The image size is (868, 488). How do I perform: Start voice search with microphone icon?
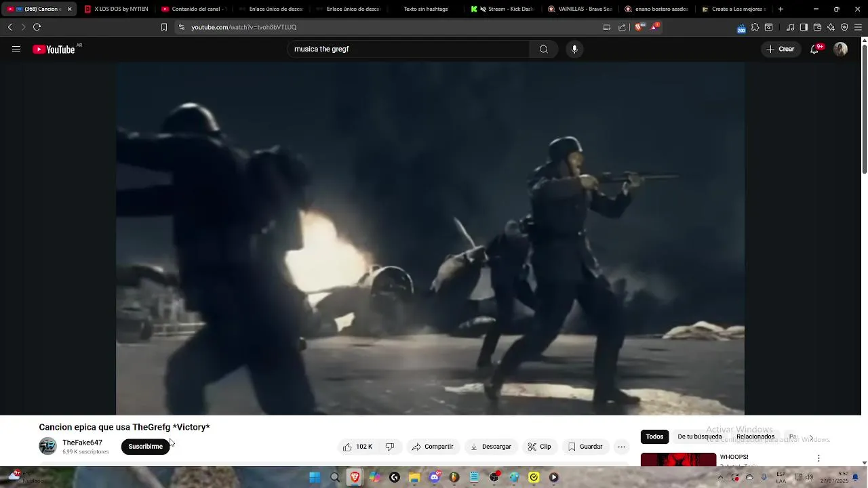574,49
